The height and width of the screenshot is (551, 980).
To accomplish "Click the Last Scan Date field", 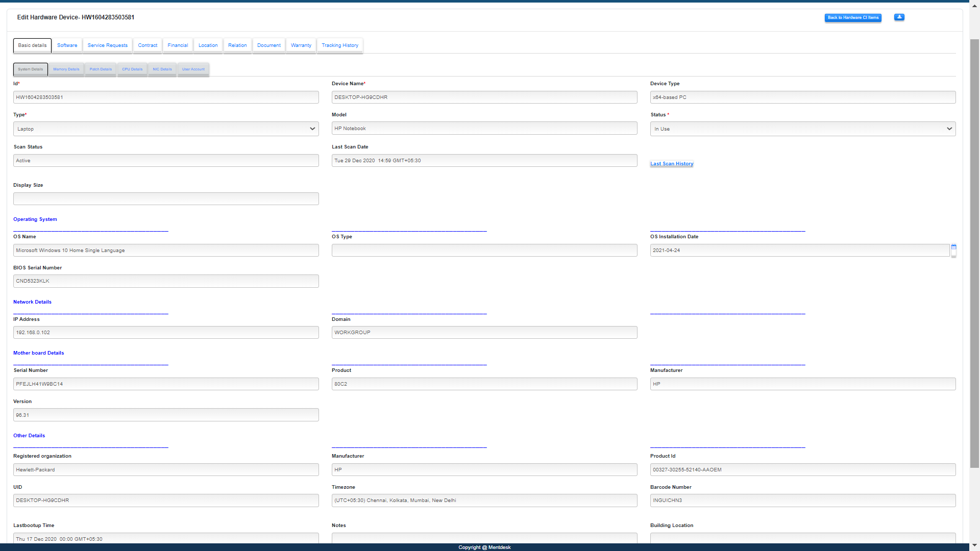I will pyautogui.click(x=484, y=161).
